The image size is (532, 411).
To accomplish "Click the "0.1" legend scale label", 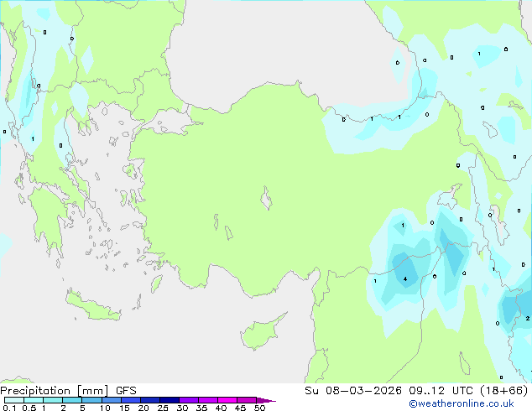I will pos(9,408).
